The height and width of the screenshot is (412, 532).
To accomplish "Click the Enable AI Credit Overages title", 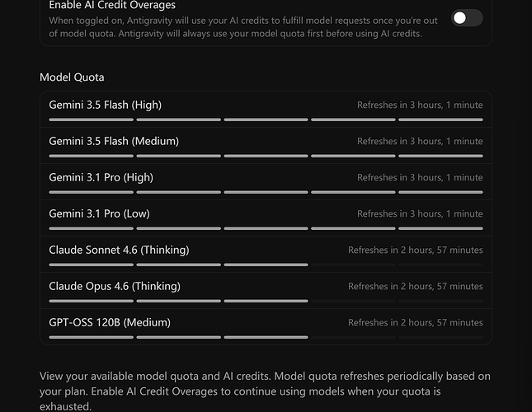I will click(x=112, y=5).
